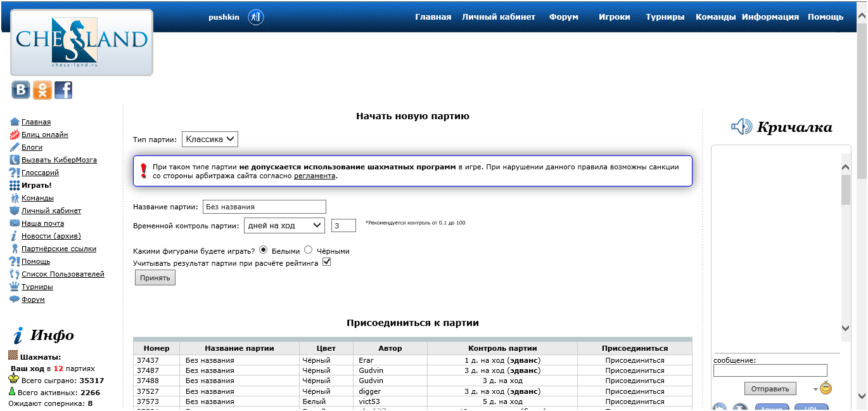Click the Контроль партии column header

(502, 348)
